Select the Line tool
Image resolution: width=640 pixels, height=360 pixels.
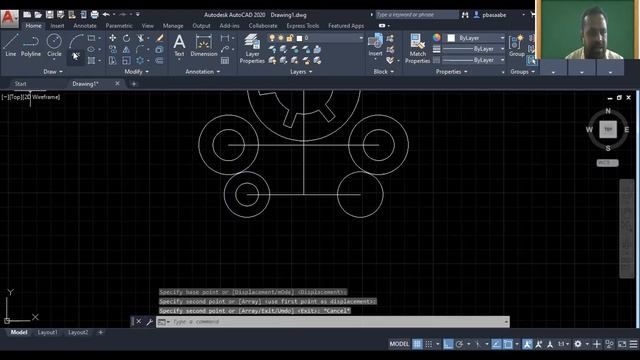click(x=10, y=45)
